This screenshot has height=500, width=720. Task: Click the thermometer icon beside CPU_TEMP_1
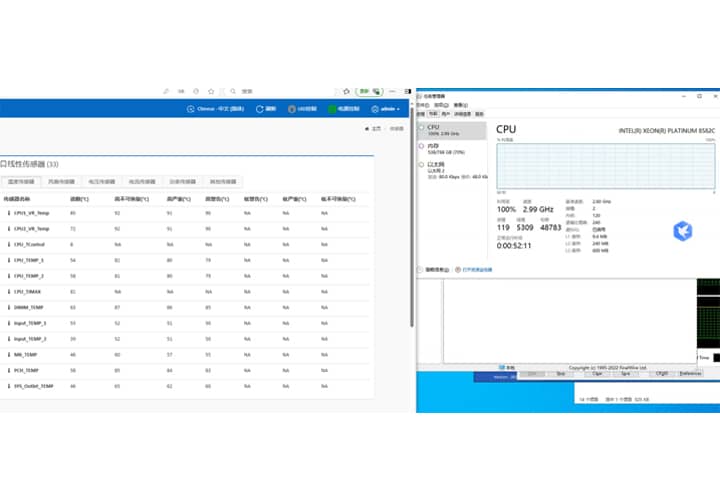[8, 260]
